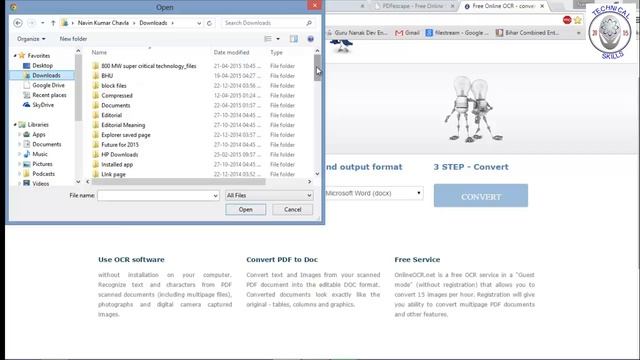Toggle the preview pane icon
The width and height of the screenshot is (640, 360).
293,39
